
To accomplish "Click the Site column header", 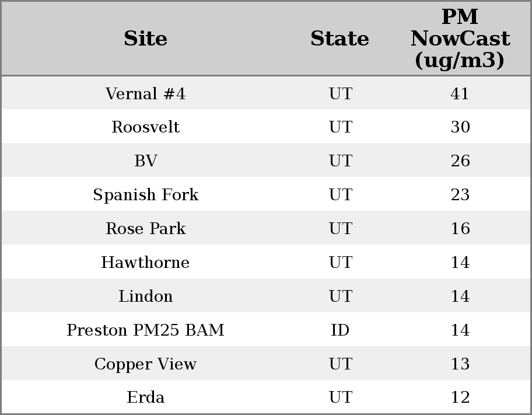I will (145, 39).
